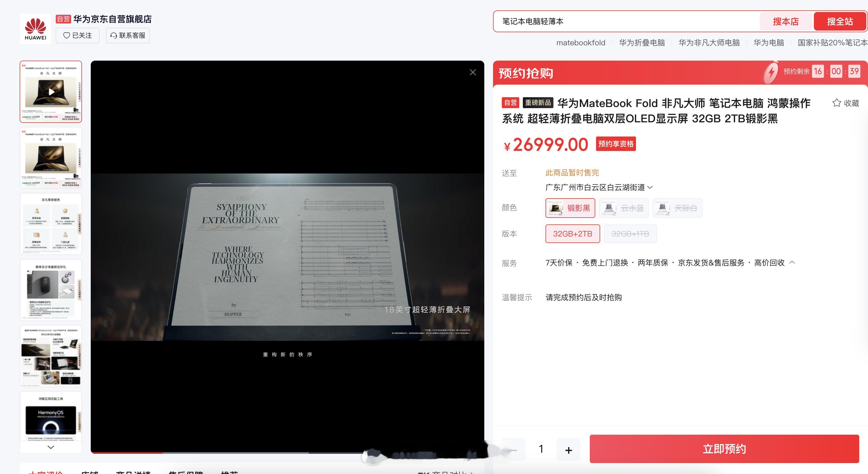Select the 华为折叠电脑 suggested keyword
This screenshot has height=474, width=868.
click(x=642, y=43)
